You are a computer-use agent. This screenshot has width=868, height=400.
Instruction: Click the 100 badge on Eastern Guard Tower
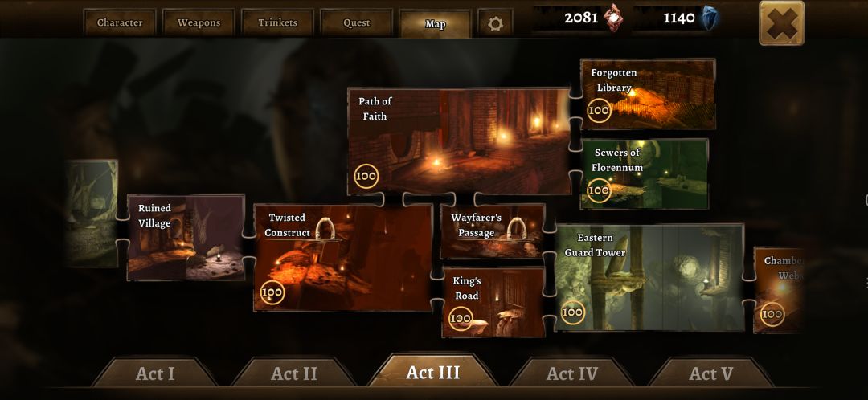click(572, 312)
